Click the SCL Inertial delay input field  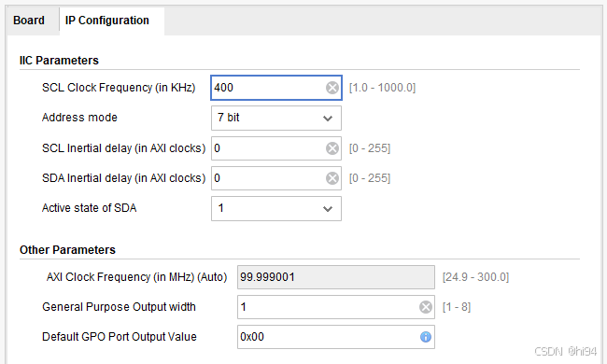(x=276, y=148)
